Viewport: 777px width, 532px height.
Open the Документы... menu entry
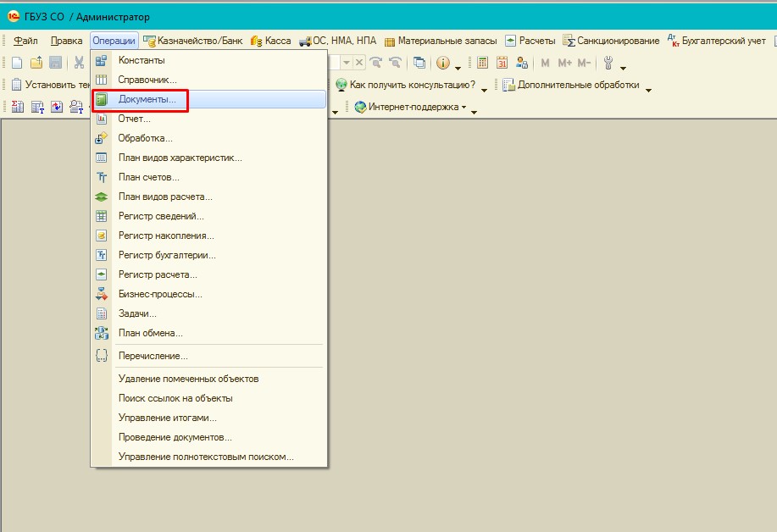pos(147,99)
